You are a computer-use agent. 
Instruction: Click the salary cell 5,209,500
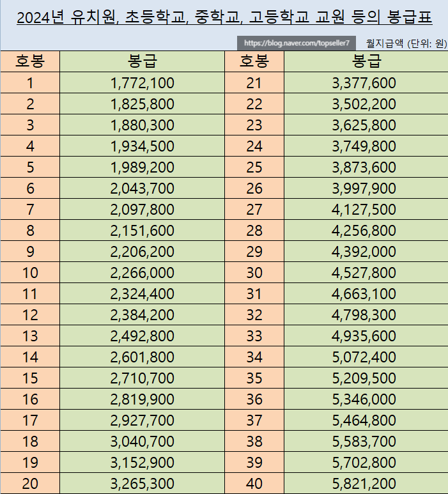pyautogui.click(x=366, y=378)
